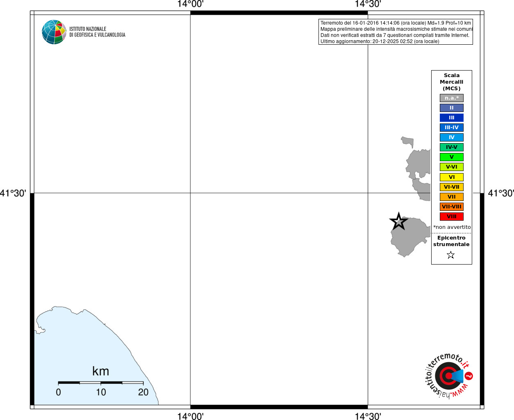Select the MCS VI-VII legend swatch
This screenshot has height=420, width=514.
[452, 187]
